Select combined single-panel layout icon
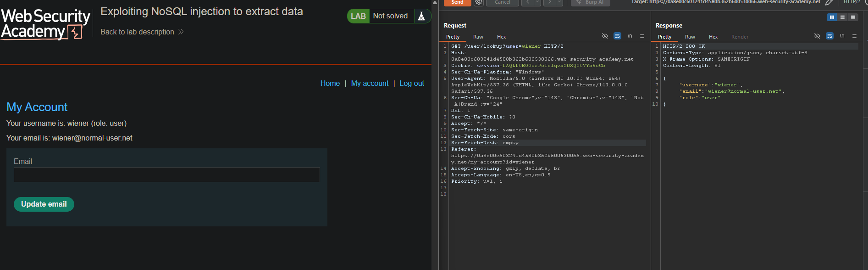Viewport: 868px width, 270px height. (x=853, y=17)
